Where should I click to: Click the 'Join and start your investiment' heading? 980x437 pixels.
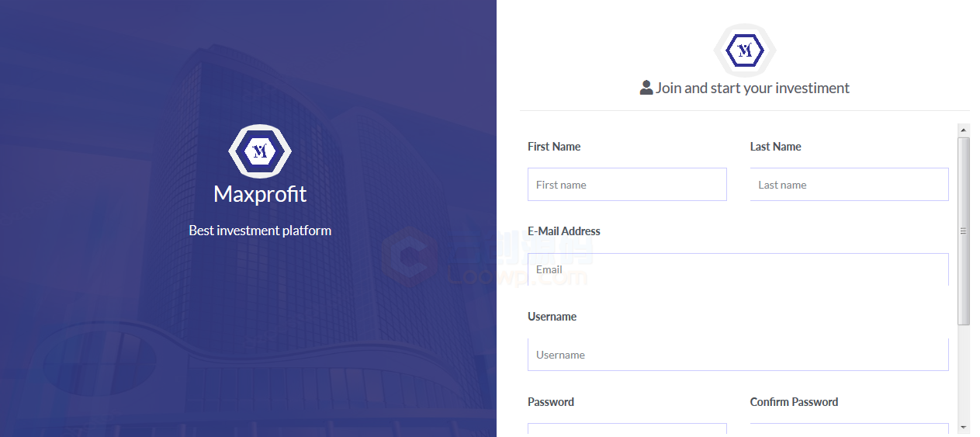tap(753, 88)
